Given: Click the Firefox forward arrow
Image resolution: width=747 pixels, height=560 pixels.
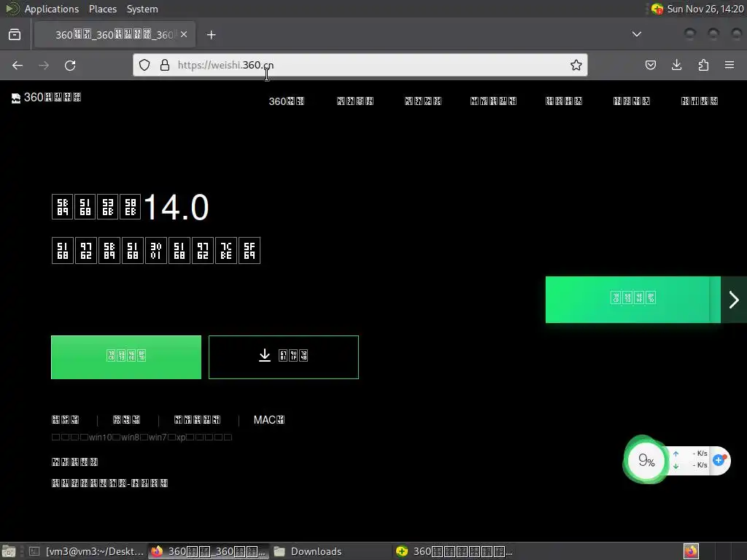Looking at the screenshot, I should (44, 65).
